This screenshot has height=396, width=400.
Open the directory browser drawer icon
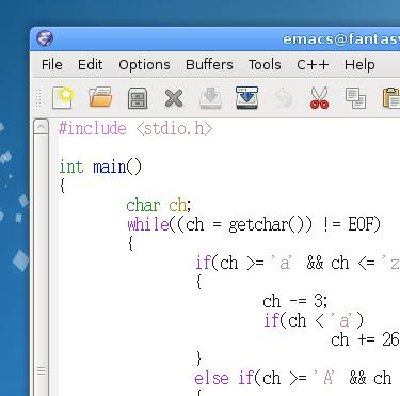click(138, 98)
